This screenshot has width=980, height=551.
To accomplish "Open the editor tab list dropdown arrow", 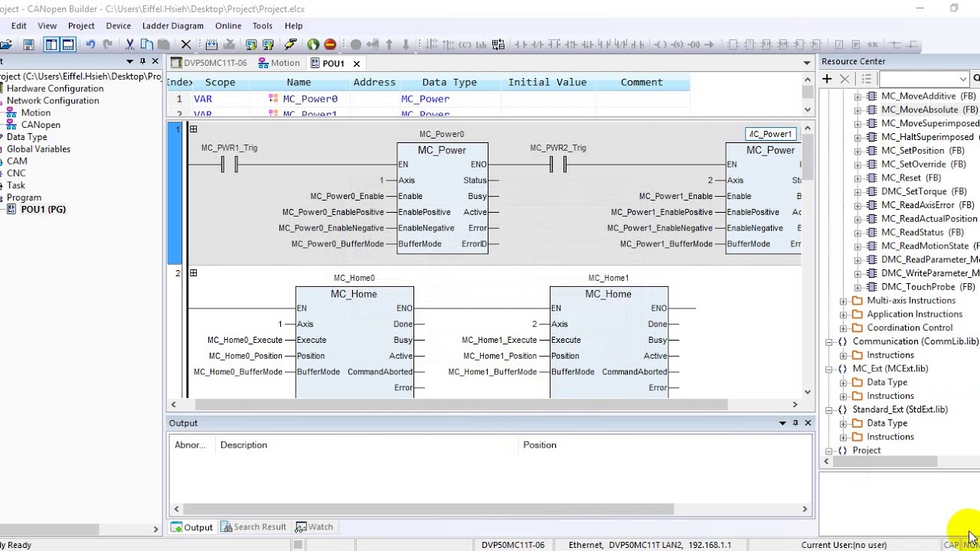I will click(807, 63).
